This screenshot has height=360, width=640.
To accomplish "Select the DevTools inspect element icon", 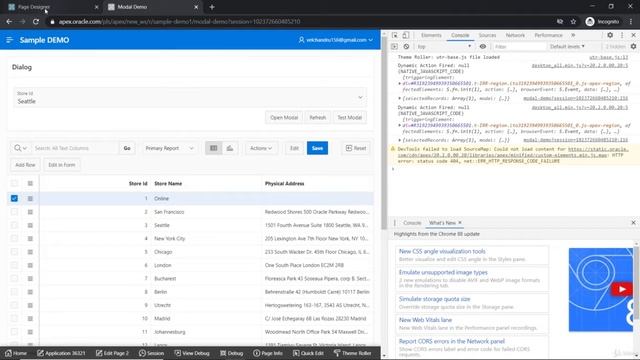I will 395,36.
